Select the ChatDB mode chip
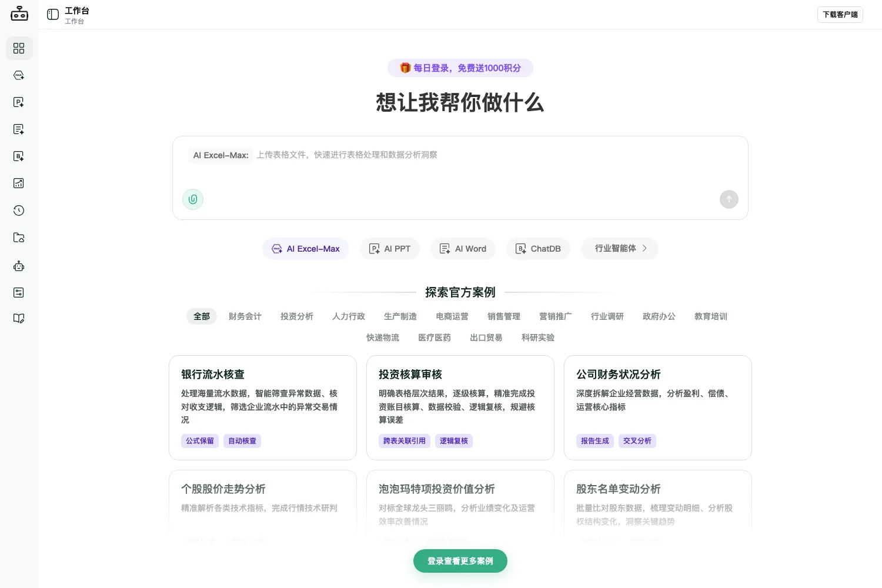This screenshot has width=882, height=588. [x=538, y=249]
